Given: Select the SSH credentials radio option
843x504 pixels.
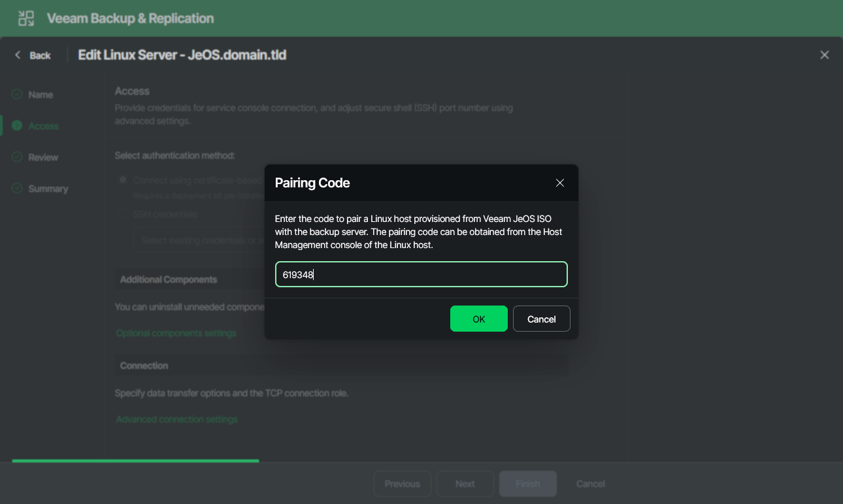Looking at the screenshot, I should [122, 213].
